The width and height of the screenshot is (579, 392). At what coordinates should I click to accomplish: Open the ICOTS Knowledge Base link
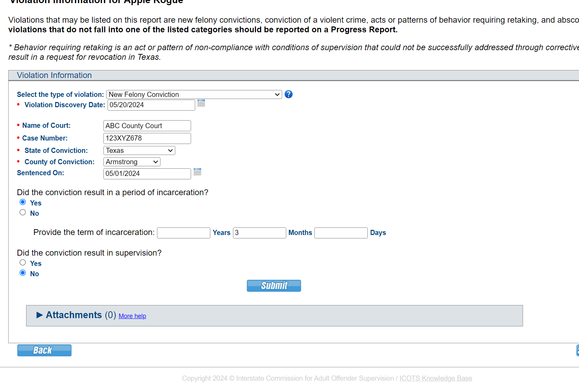point(436,378)
